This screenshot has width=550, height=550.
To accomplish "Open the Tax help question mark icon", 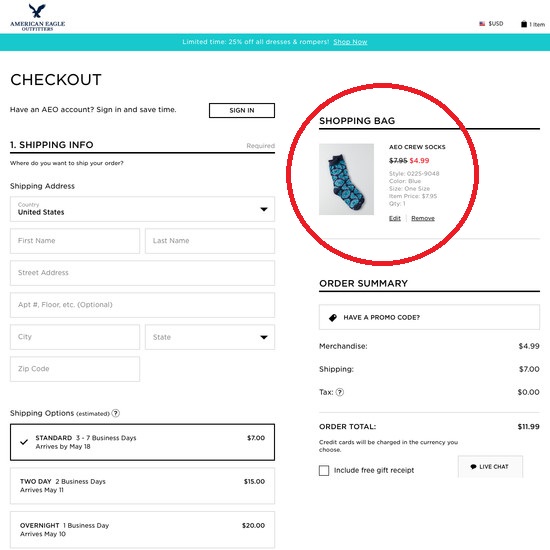I will (340, 392).
